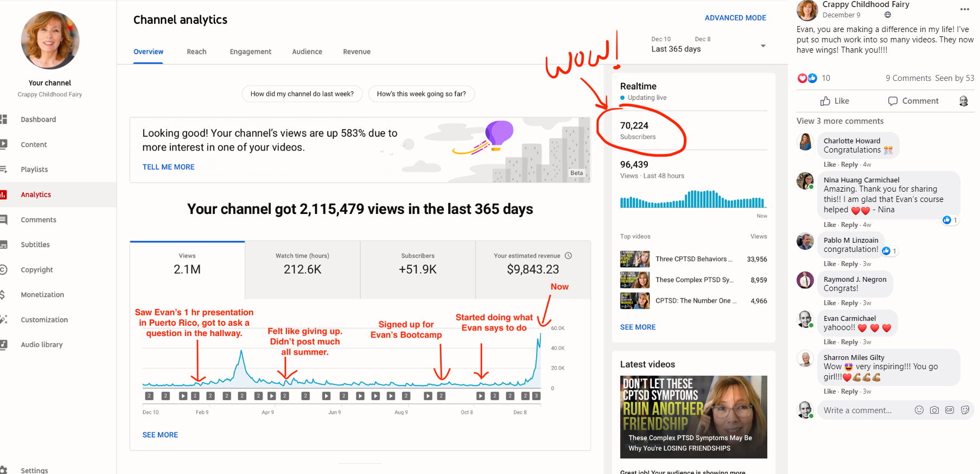Screen dimensions: 980x474
Task: Open the 9 Comments link on the post
Action: tap(908, 78)
